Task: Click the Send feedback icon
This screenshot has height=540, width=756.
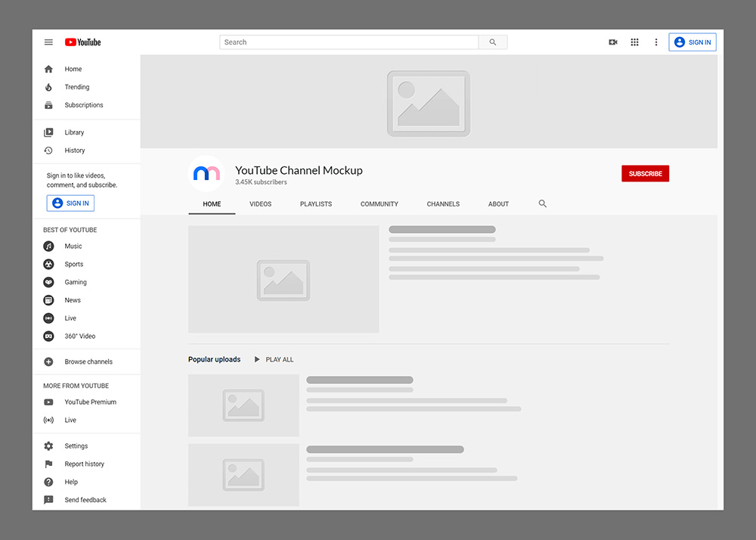Action: 48,500
